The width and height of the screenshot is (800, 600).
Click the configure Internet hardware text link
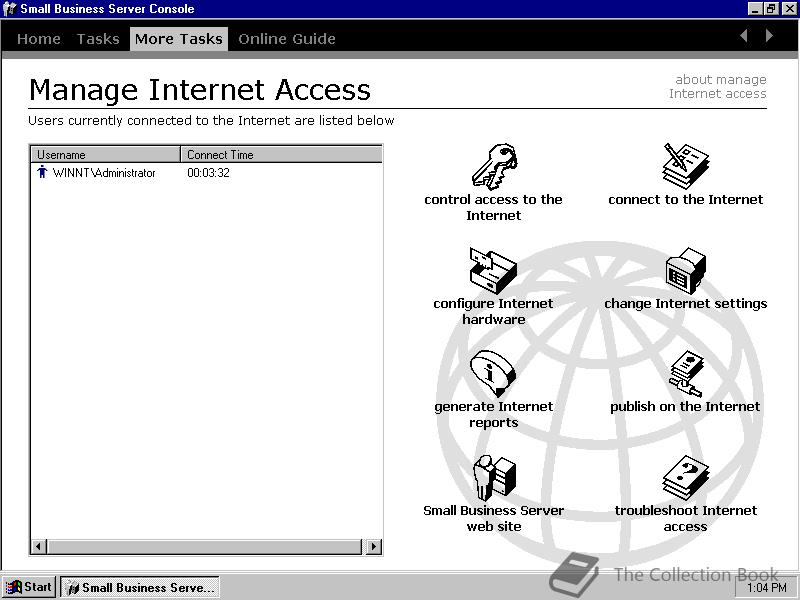click(x=493, y=311)
